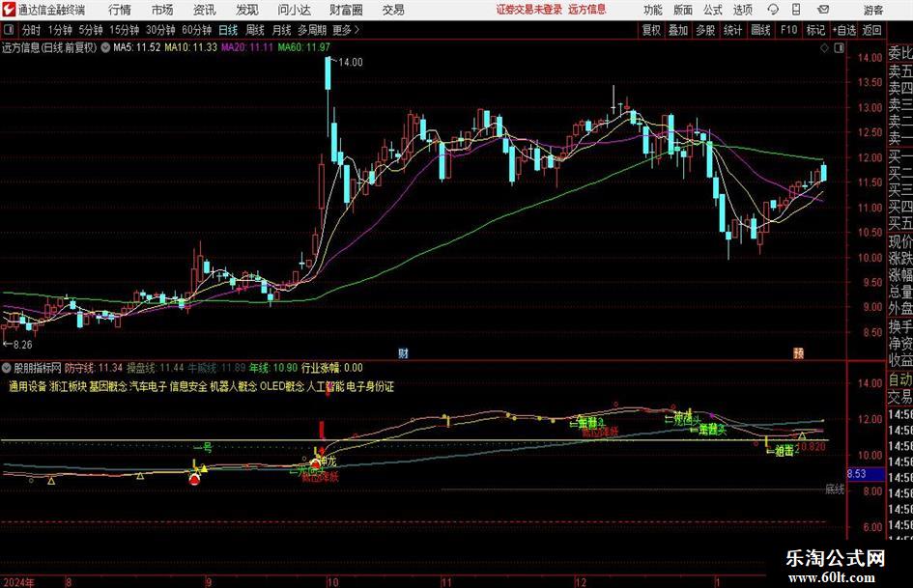Image resolution: width=913 pixels, height=588 pixels.
Task: Open the 选项 menu
Action: [742, 10]
